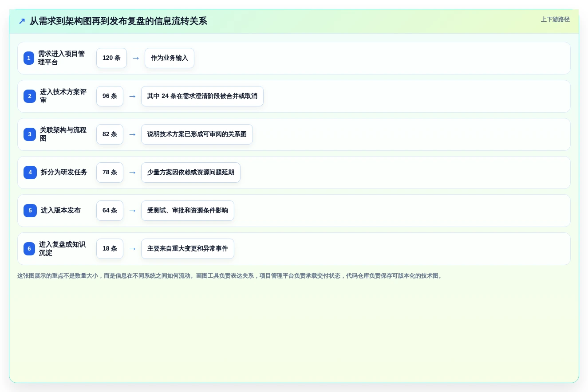
Task: Click the 64 条 count chip
Action: pyautogui.click(x=110, y=211)
